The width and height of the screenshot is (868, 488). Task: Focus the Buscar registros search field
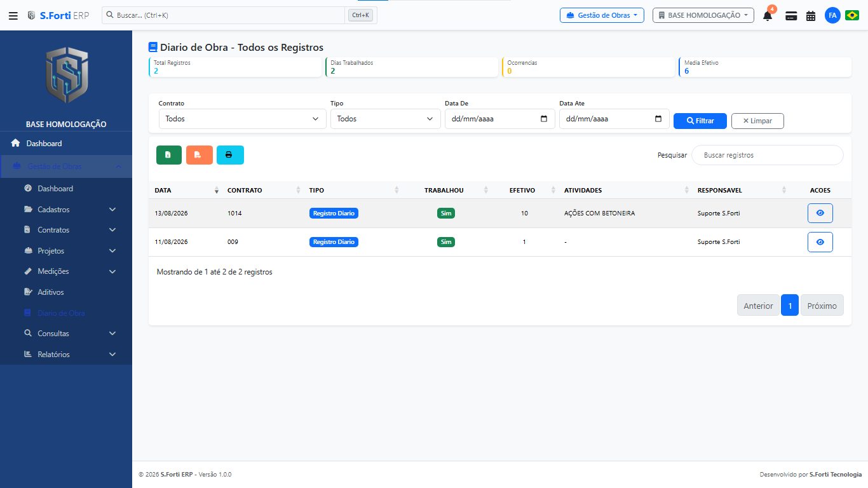(x=768, y=155)
